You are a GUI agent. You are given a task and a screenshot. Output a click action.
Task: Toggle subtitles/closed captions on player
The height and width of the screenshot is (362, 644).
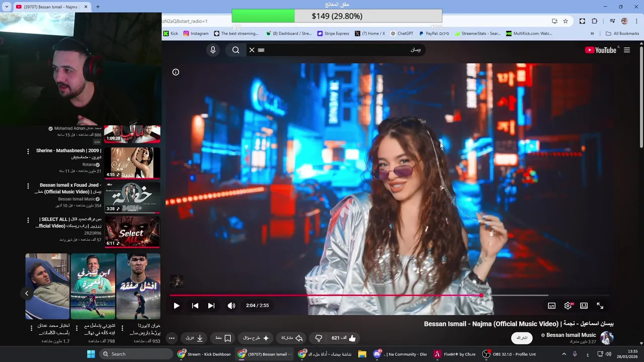click(552, 306)
